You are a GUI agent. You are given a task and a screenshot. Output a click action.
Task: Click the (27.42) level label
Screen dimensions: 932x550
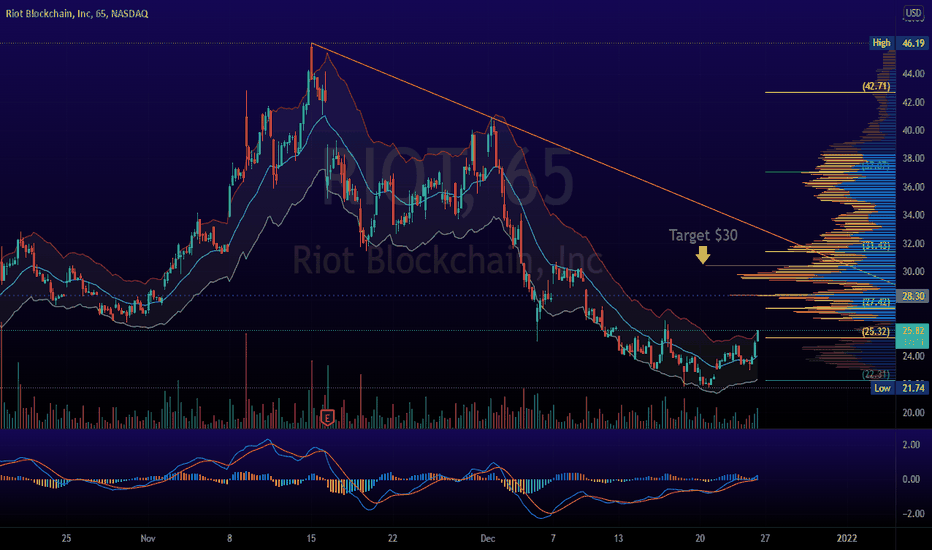[x=877, y=302]
